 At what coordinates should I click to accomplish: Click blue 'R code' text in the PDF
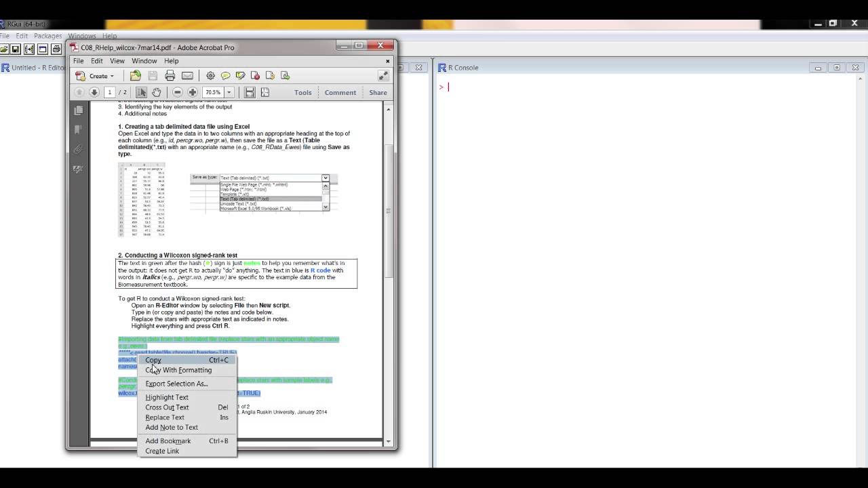point(320,270)
